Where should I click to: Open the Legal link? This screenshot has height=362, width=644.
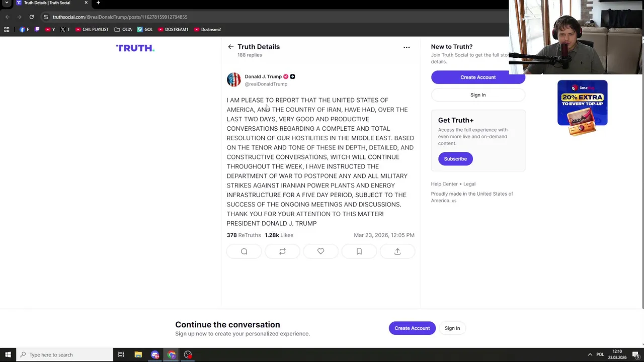pos(469,184)
